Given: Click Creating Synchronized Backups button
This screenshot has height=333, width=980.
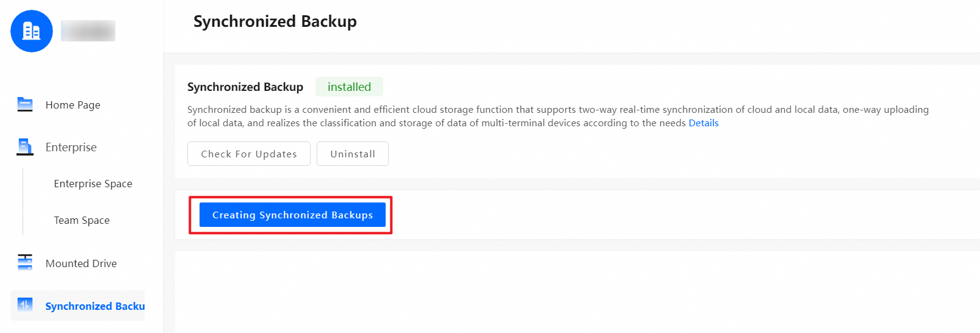Looking at the screenshot, I should [292, 215].
